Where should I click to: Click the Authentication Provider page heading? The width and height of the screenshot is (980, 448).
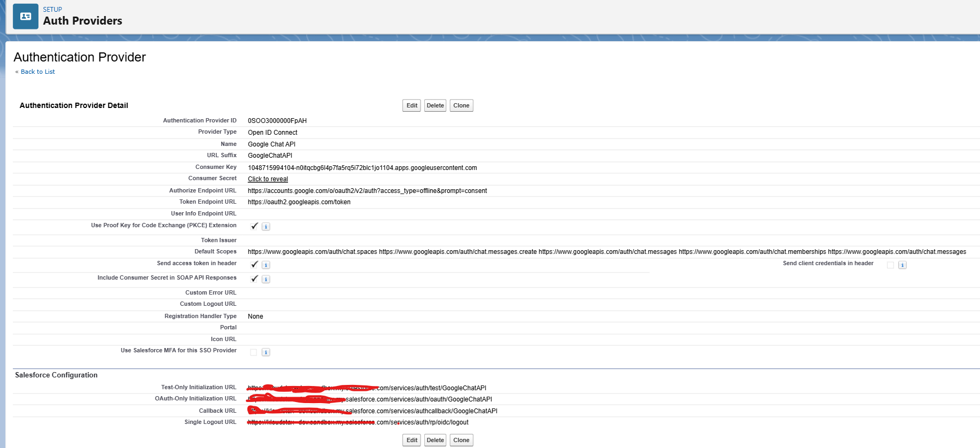click(x=80, y=57)
